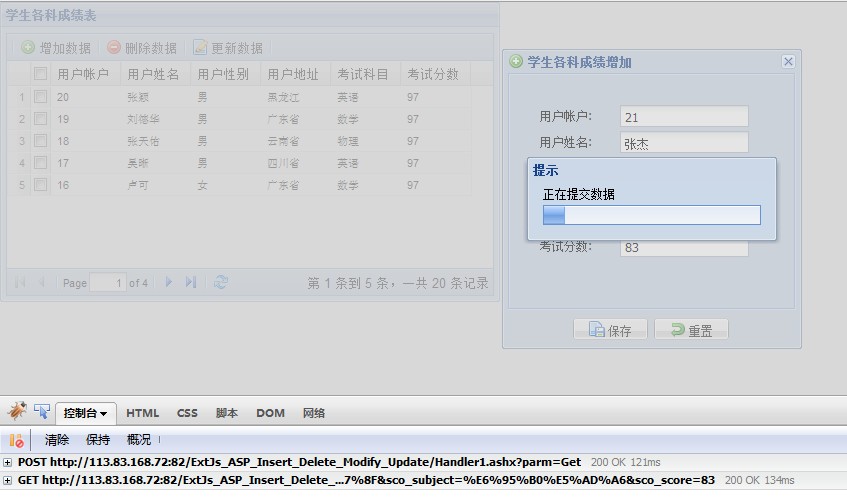Click the 增加数据 toolbar button label
Screen dimensions: 847x501
tap(65, 48)
